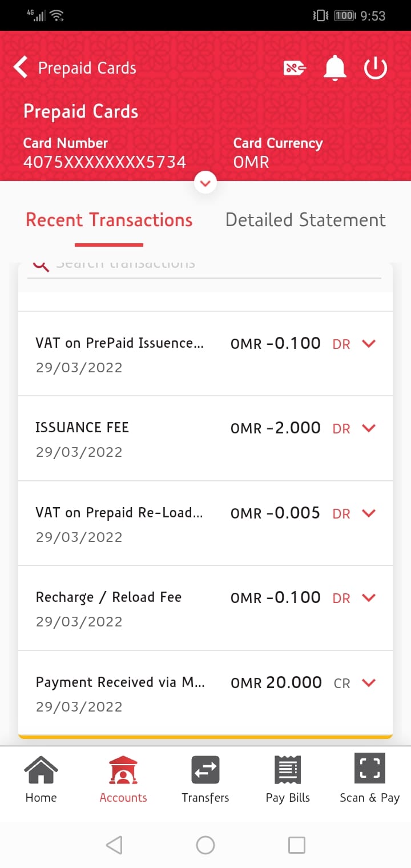This screenshot has width=411, height=868.
Task: Expand card details with circular chevron
Action: pyautogui.click(x=205, y=183)
